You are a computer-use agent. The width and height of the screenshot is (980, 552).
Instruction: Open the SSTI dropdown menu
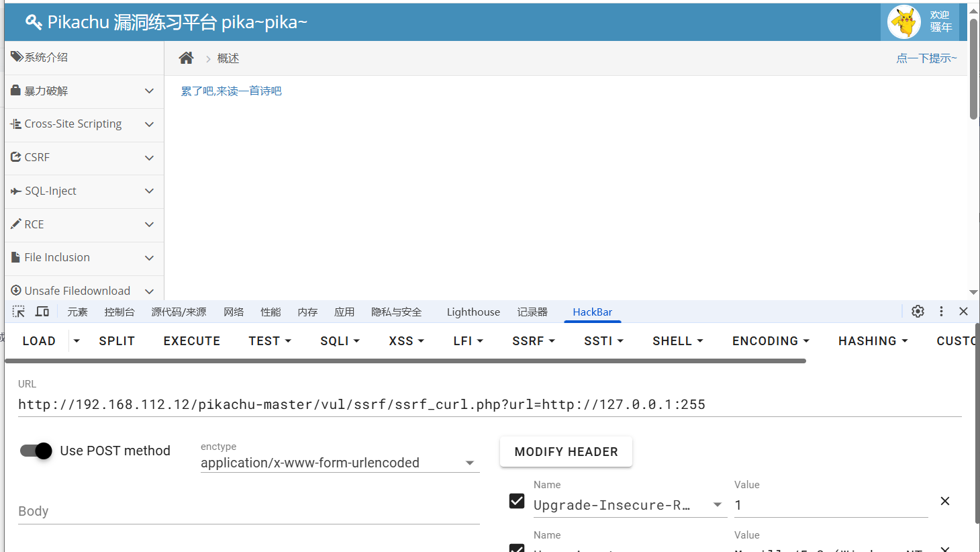(604, 341)
